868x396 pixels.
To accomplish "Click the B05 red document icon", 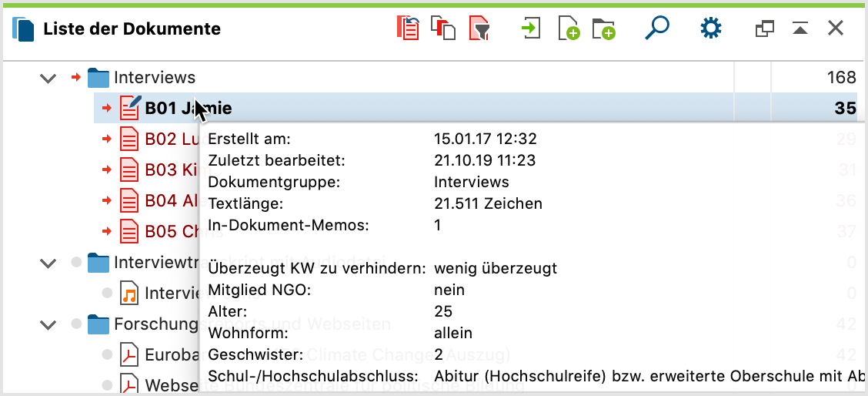I will 129,230.
